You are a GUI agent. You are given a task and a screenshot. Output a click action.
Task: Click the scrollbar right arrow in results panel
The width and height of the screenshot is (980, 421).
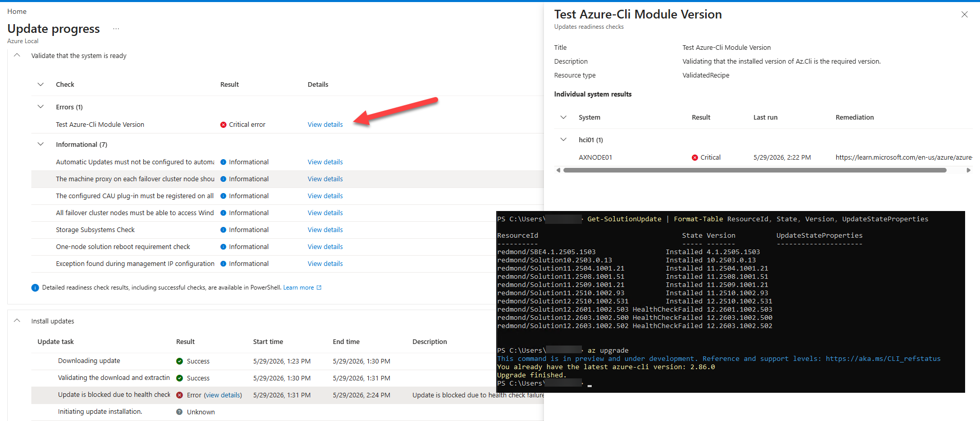coord(968,170)
